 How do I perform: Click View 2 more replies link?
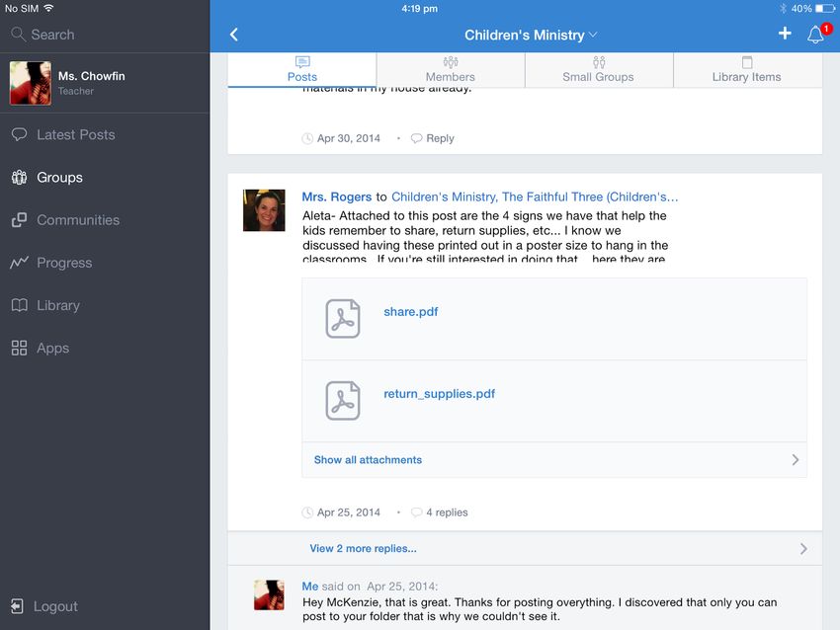[x=364, y=549]
